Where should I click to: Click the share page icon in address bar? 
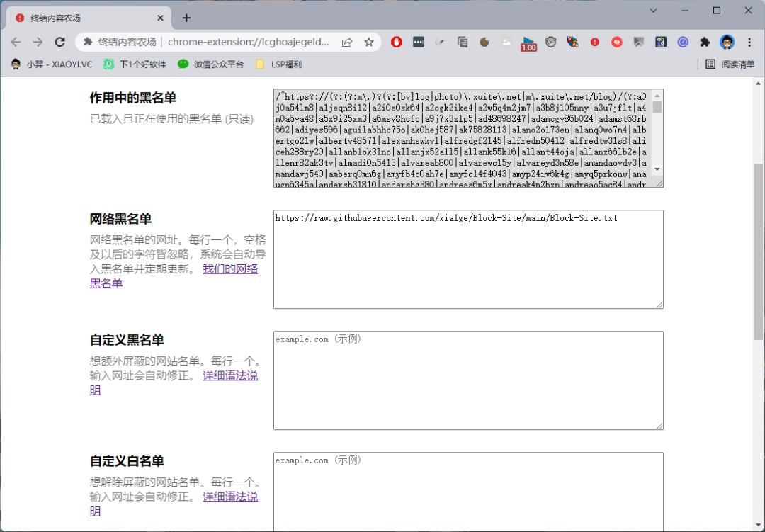347,42
